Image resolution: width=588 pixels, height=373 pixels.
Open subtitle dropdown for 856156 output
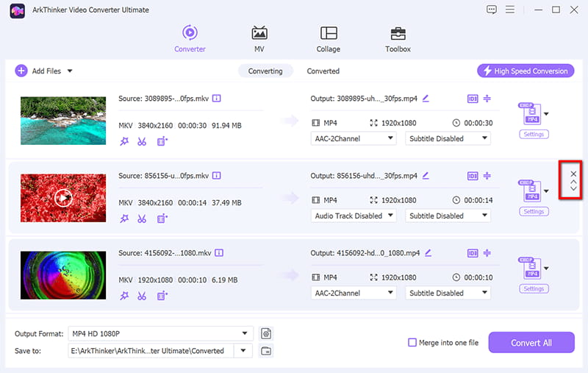tap(448, 216)
